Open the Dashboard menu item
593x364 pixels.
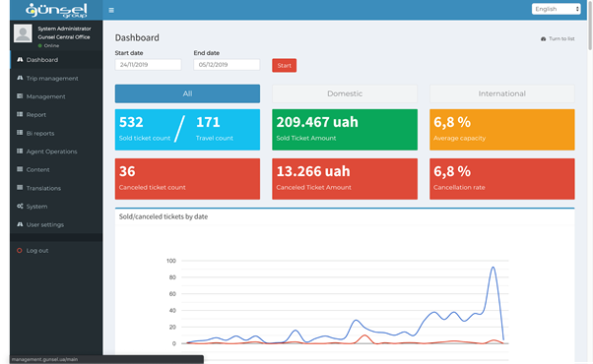[x=56, y=60]
